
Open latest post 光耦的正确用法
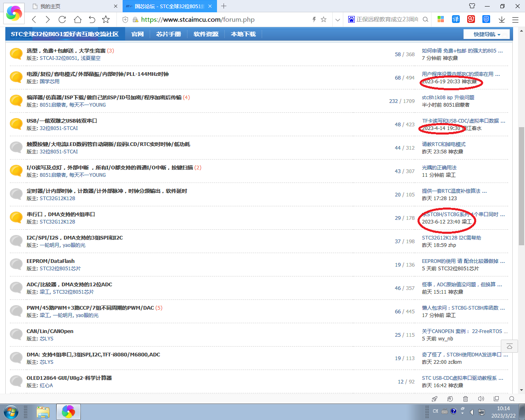point(439,167)
